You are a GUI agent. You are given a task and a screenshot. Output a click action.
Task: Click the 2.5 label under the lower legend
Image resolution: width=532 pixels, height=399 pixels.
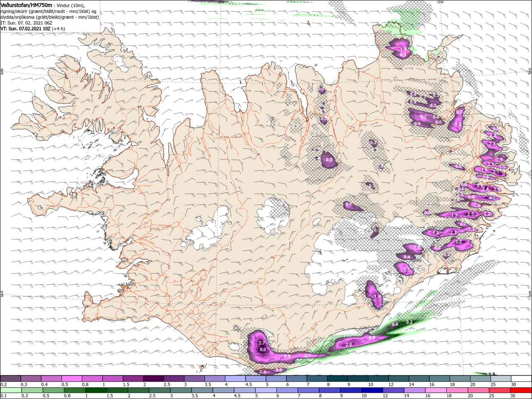[x=152, y=396]
